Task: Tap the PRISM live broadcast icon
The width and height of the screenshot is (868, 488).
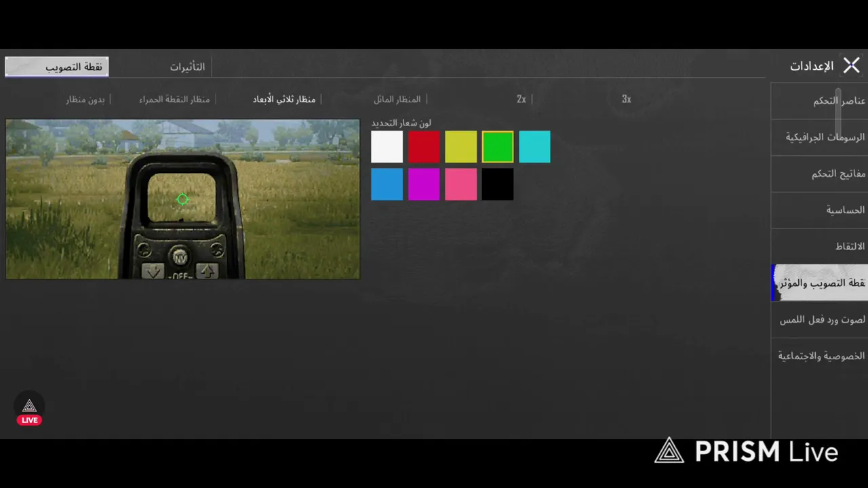Action: pyautogui.click(x=29, y=408)
